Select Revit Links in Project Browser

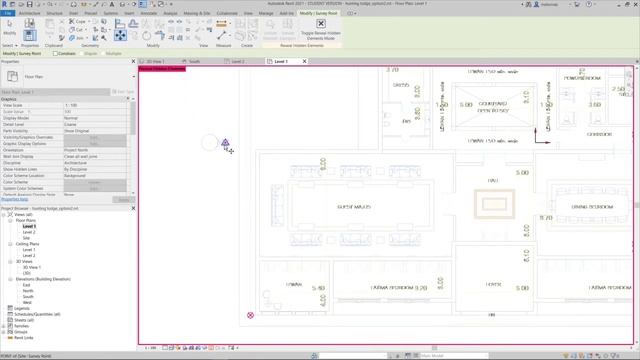[24, 338]
